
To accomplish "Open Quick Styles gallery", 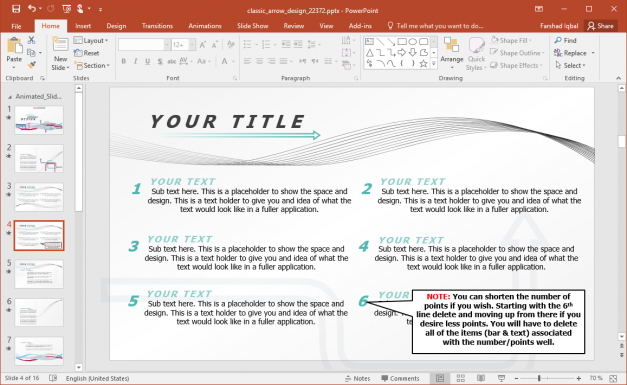I will pos(476,54).
